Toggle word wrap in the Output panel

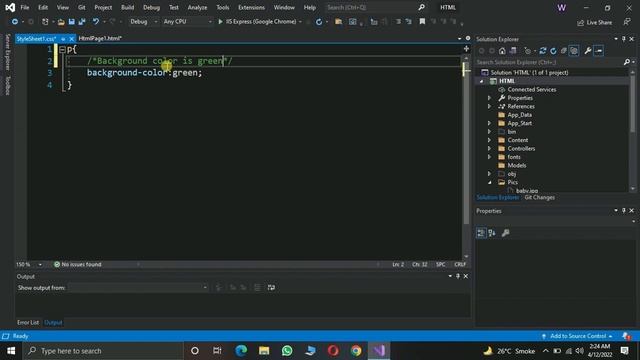pyautogui.click(x=271, y=287)
